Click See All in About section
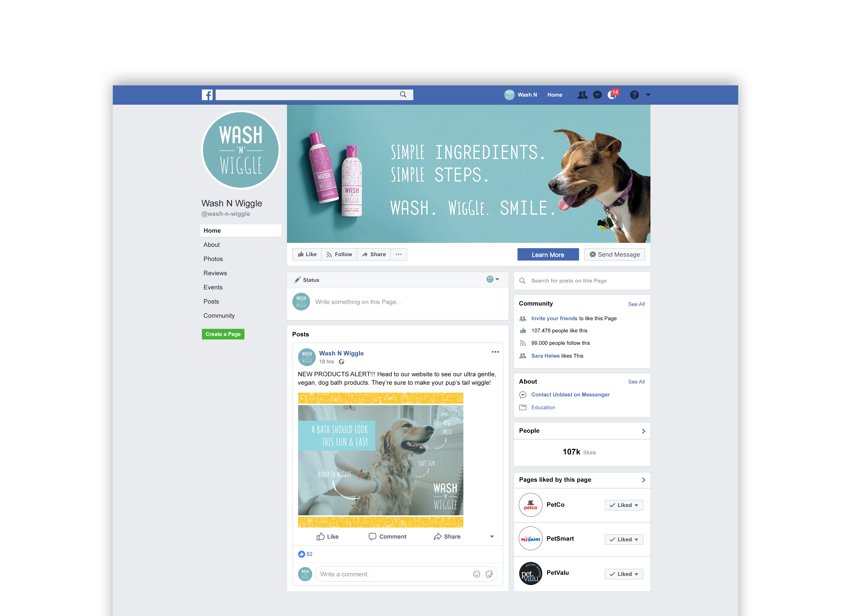This screenshot has height=616, width=851. pyautogui.click(x=636, y=382)
